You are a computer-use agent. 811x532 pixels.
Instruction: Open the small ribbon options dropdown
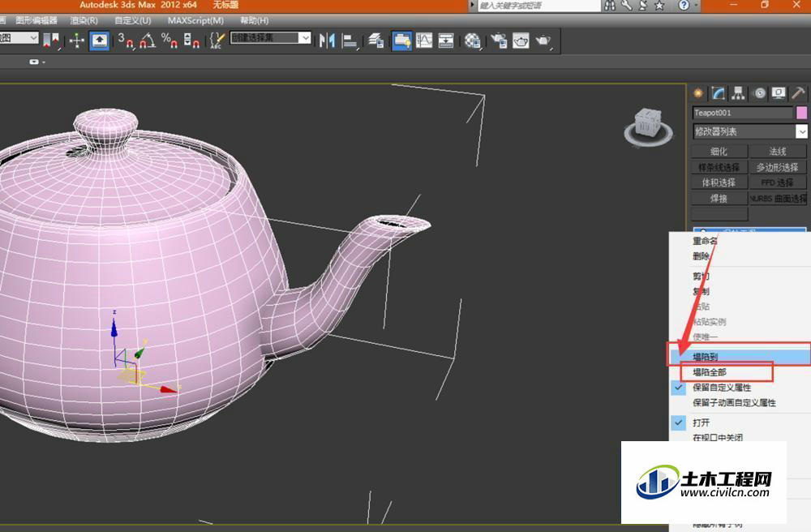pyautogui.click(x=36, y=62)
